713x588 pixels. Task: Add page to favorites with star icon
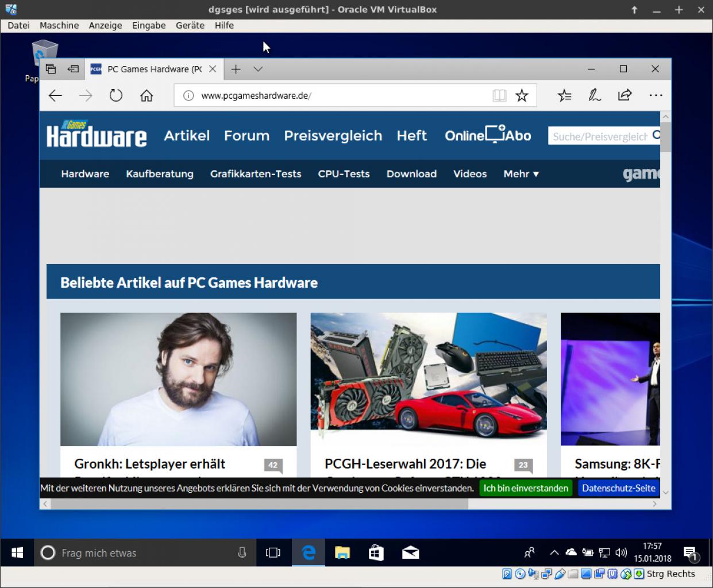click(x=522, y=96)
